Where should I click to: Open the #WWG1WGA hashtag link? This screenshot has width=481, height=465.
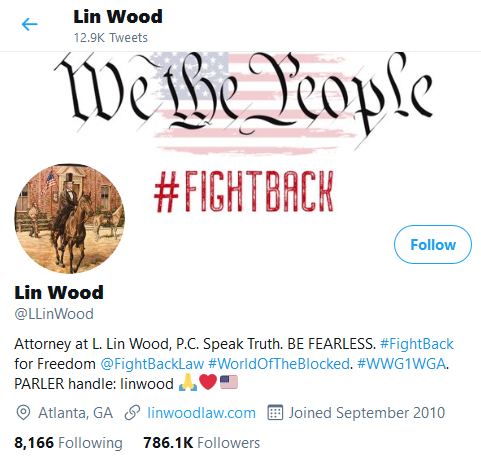click(401, 364)
